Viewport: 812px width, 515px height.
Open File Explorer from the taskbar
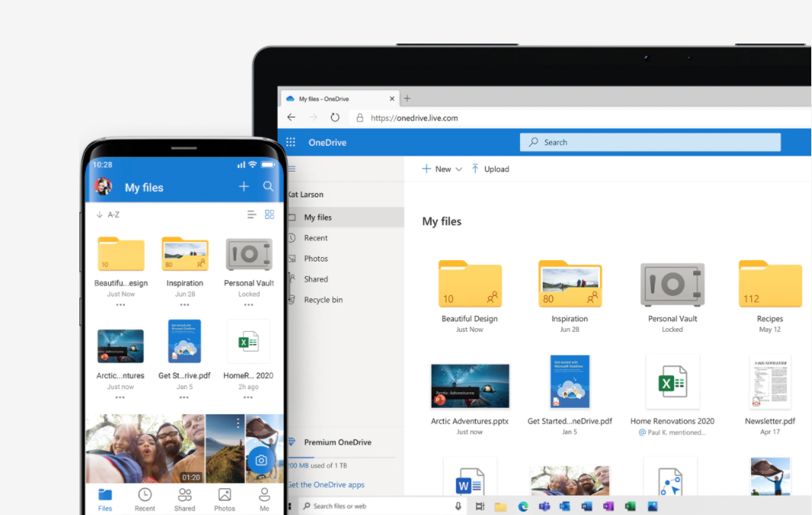coord(500,507)
